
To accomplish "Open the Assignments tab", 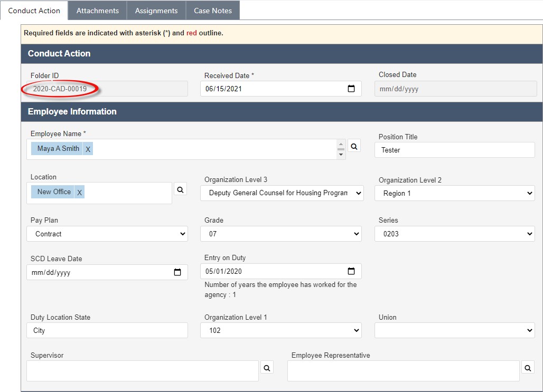I will click(x=156, y=11).
